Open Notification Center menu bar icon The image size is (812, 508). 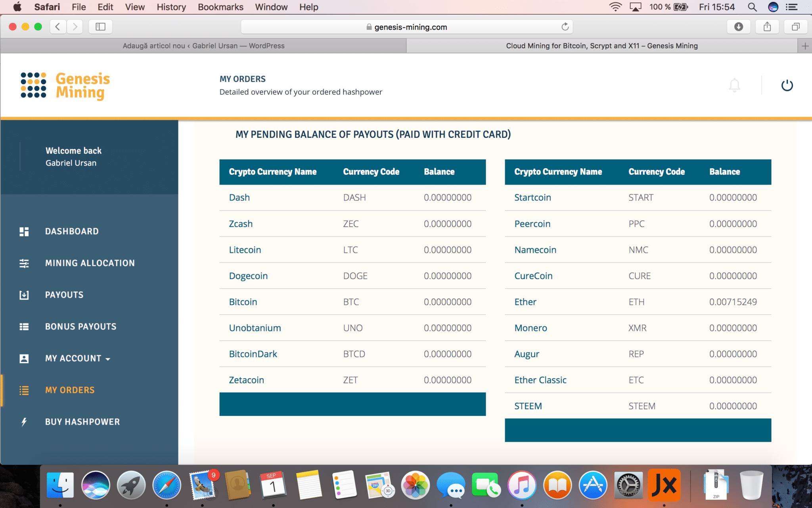(791, 7)
